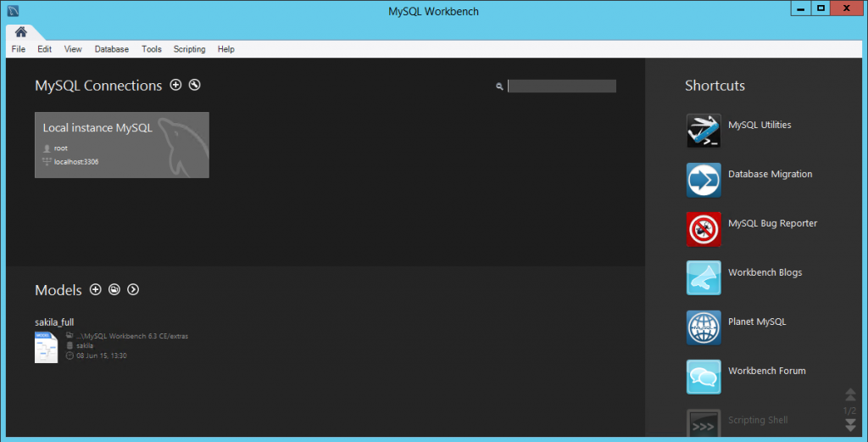
Task: Click the connections search field
Action: pos(562,86)
